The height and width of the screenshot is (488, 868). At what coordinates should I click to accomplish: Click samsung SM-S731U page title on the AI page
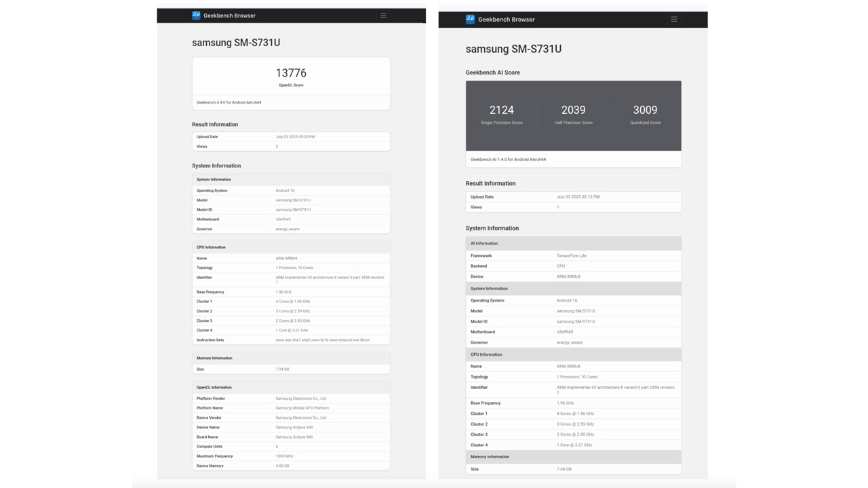pos(513,49)
